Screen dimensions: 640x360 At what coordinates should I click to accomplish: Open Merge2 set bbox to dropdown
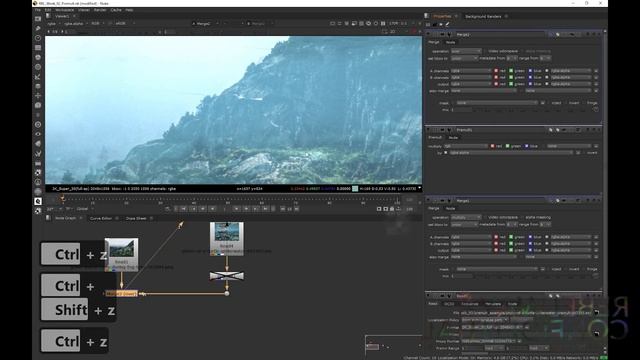pyautogui.click(x=464, y=58)
